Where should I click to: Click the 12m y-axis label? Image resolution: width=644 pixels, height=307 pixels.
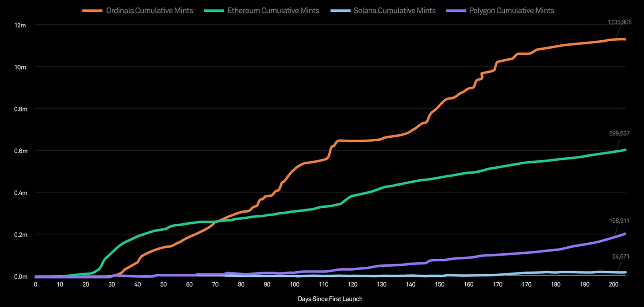[x=21, y=25]
